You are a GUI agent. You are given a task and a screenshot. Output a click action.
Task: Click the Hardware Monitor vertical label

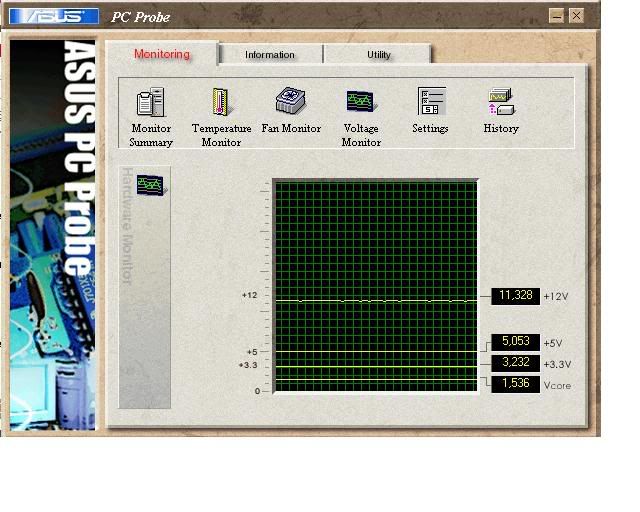coord(128,226)
